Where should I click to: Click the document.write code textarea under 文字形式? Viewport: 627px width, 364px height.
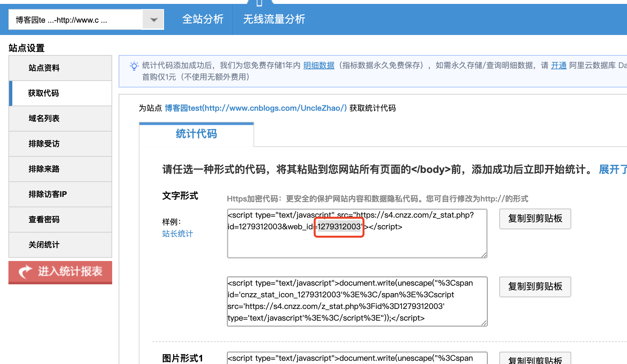357,301
